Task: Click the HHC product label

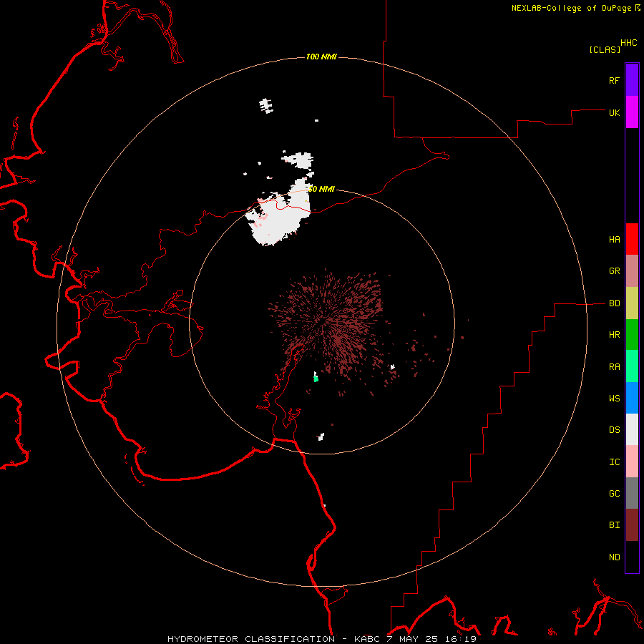Action: click(628, 43)
